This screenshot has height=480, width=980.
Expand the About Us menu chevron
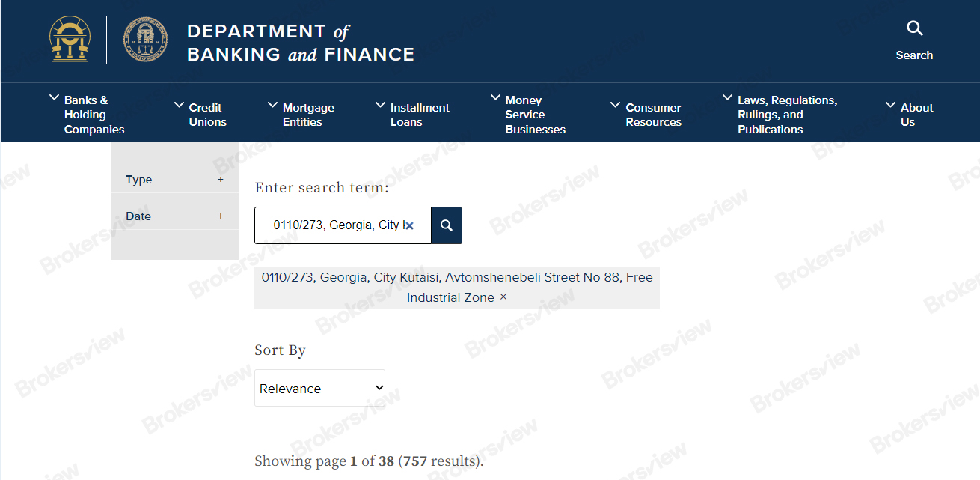click(x=890, y=106)
